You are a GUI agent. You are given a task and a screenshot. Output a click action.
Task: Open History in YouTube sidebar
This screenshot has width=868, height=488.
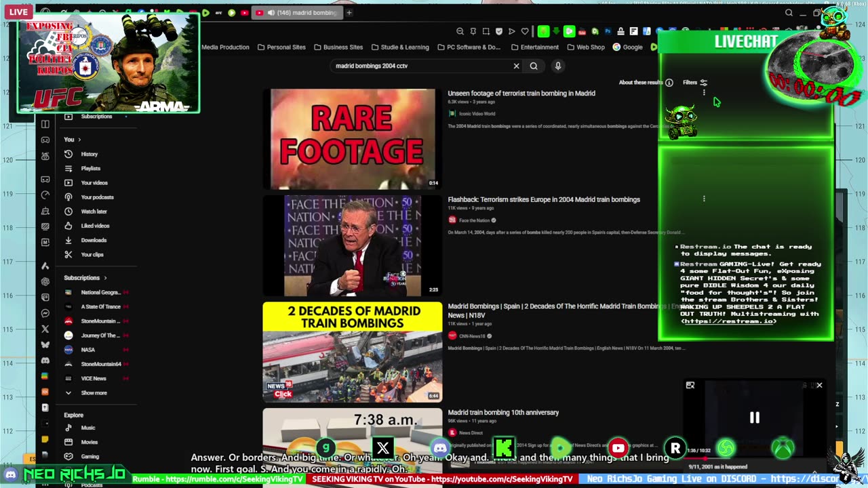click(x=89, y=154)
